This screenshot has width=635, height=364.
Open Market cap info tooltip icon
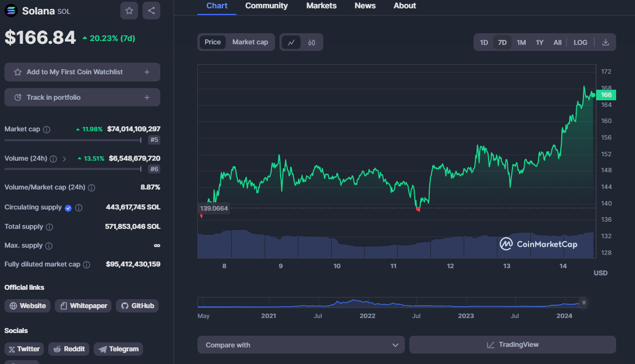47,130
